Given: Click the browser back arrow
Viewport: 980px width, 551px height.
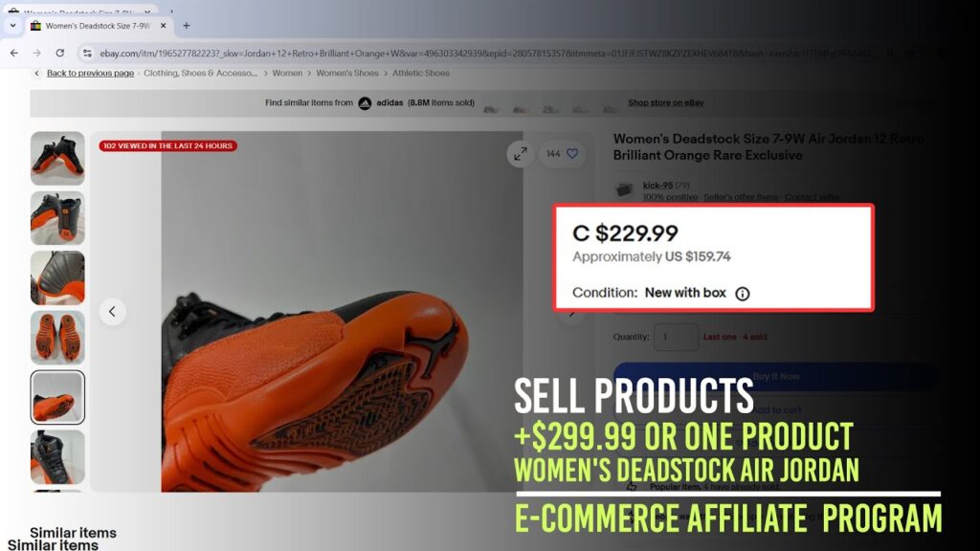Looking at the screenshot, I should click(x=13, y=54).
